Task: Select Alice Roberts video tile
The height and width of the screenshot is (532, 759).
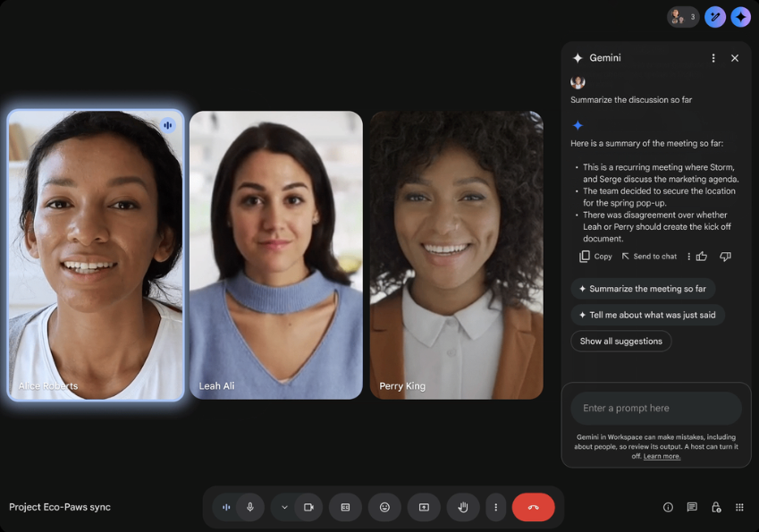Action: (x=96, y=255)
